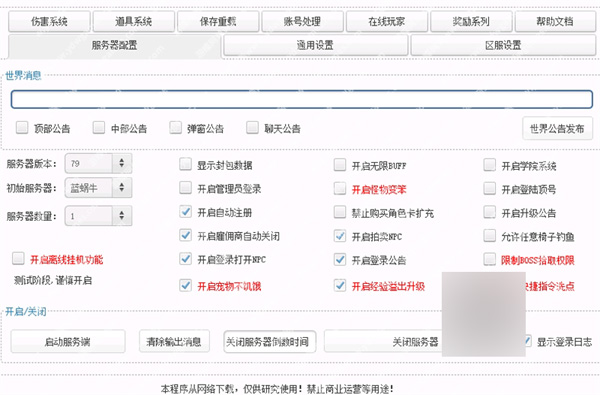Viewport: 600px width, 395px height.
Task: Open the 伤害系统 tab
Action: click(49, 21)
